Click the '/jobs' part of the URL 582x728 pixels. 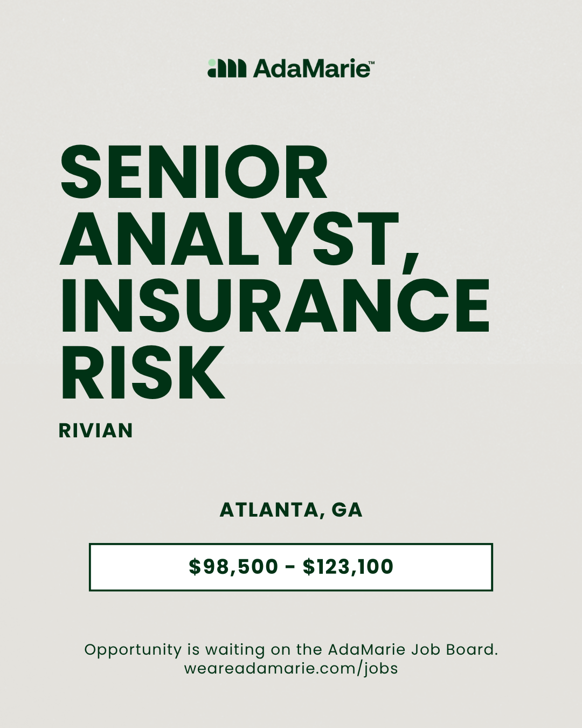(378, 669)
